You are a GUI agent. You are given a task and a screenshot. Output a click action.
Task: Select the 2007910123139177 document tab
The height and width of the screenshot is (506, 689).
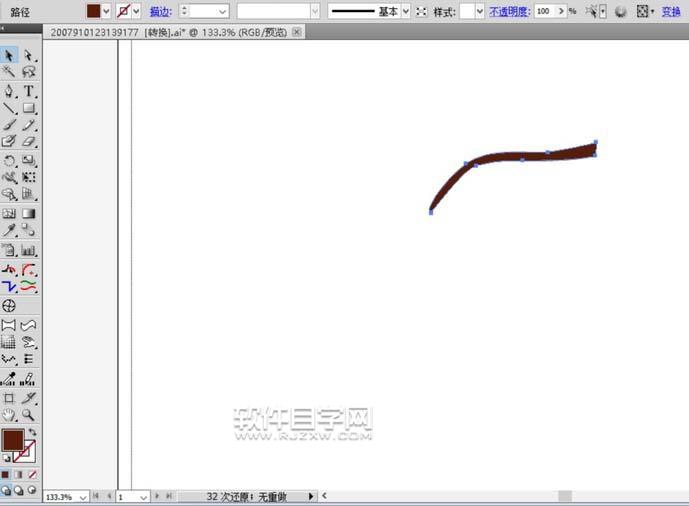point(168,32)
